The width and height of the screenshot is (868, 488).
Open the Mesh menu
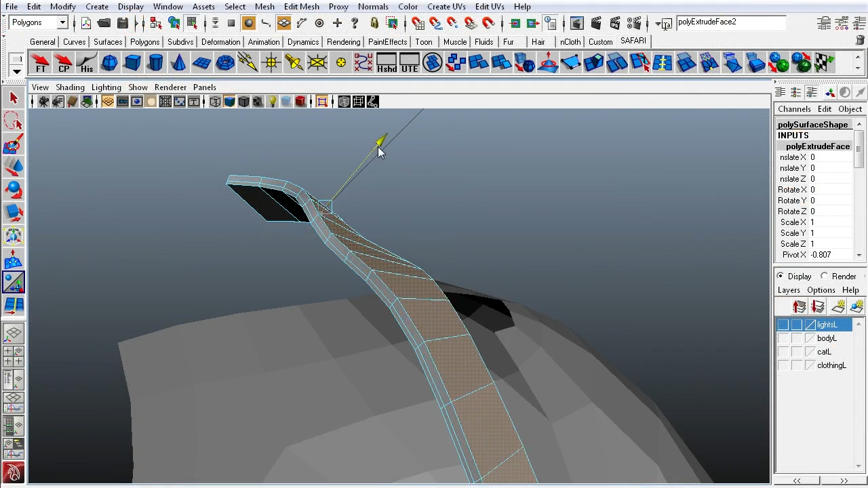264,6
